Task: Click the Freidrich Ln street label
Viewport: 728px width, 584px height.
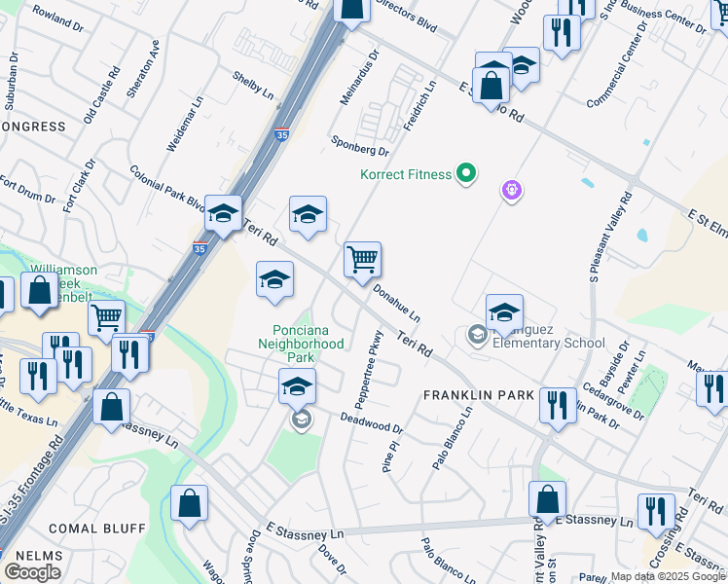Action: 419,106
